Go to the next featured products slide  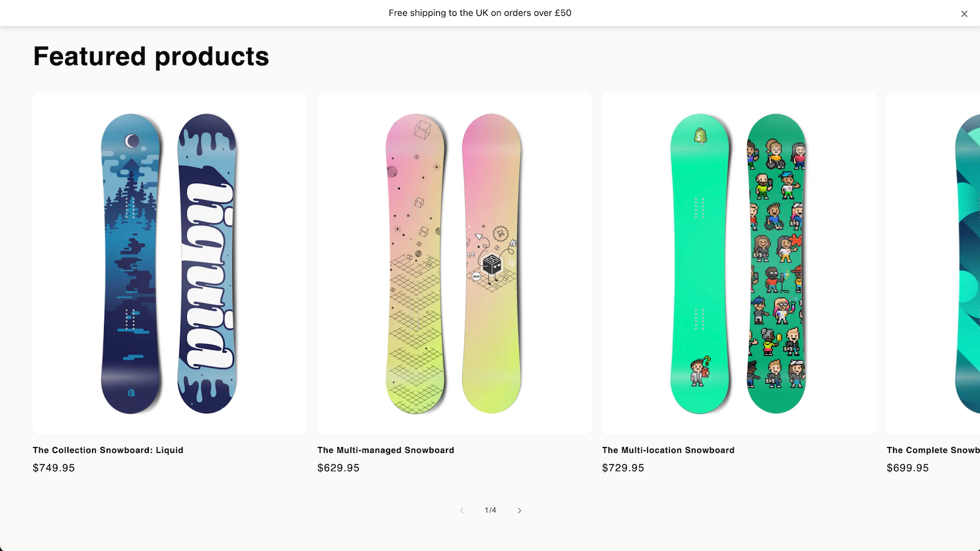[x=519, y=510]
